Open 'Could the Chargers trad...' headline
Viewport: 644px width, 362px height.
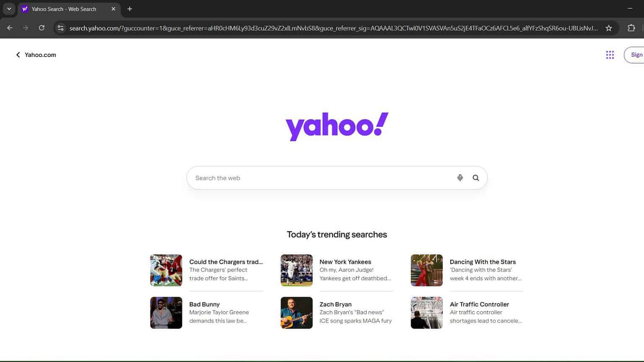[226, 262]
